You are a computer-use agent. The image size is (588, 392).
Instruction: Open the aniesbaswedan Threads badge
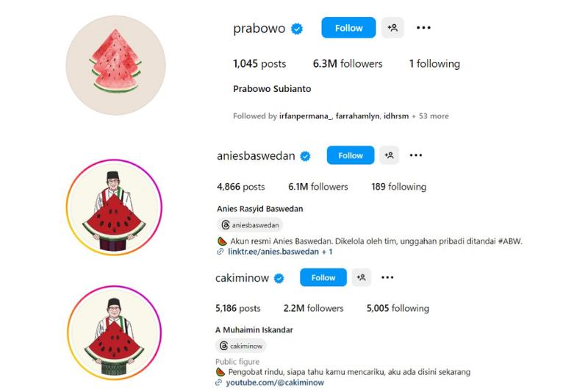click(250, 225)
